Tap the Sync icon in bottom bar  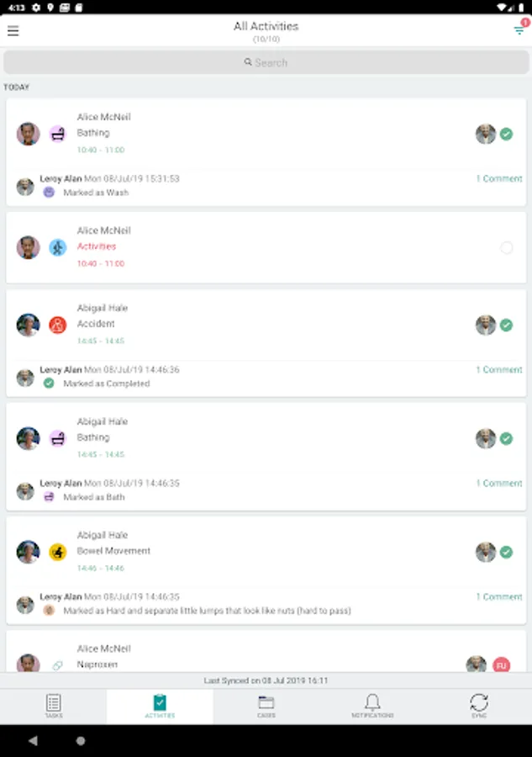tap(479, 706)
